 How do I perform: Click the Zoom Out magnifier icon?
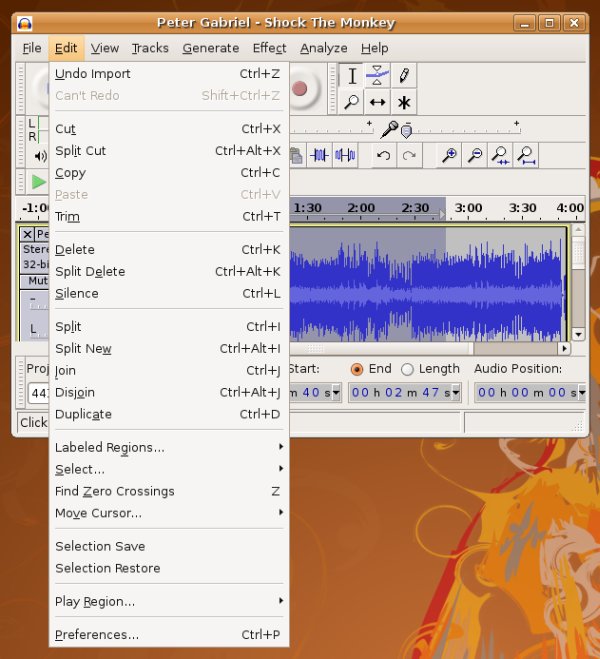[475, 156]
